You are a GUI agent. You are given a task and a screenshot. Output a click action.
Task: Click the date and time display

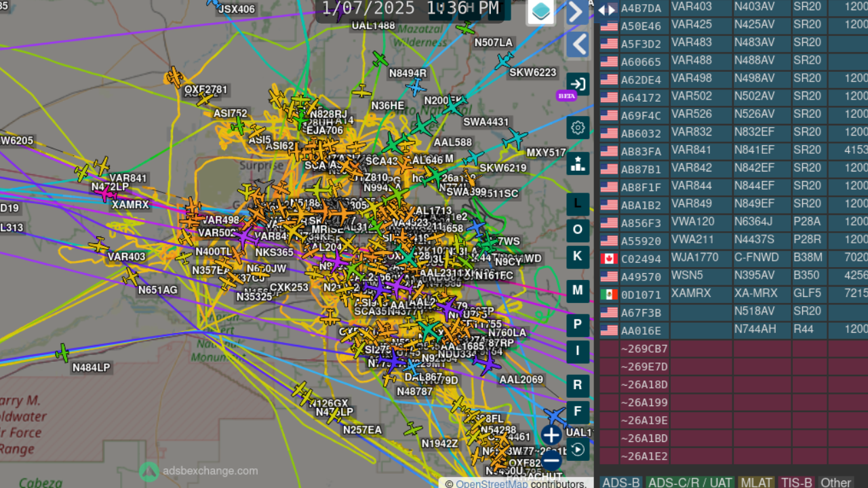(x=410, y=9)
